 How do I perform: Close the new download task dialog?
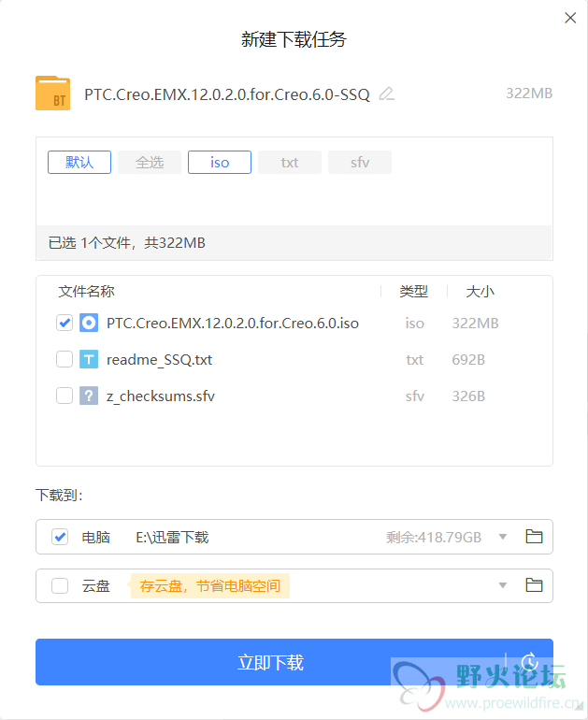click(570, 18)
